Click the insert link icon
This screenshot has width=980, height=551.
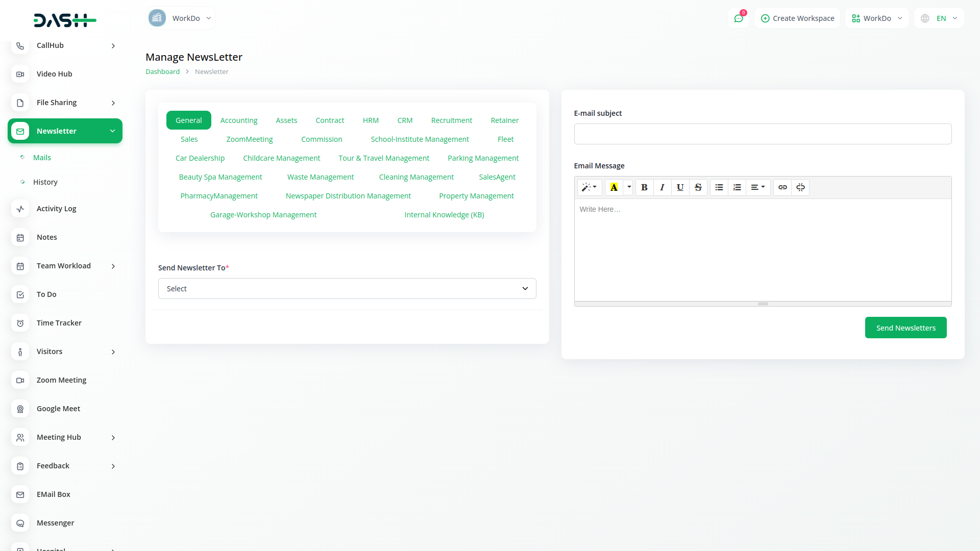coord(782,187)
